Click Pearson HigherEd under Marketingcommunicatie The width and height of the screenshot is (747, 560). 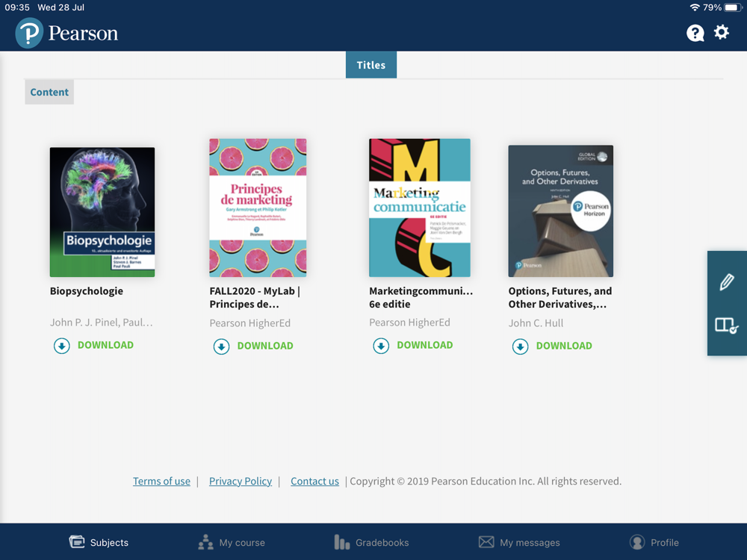(x=409, y=323)
